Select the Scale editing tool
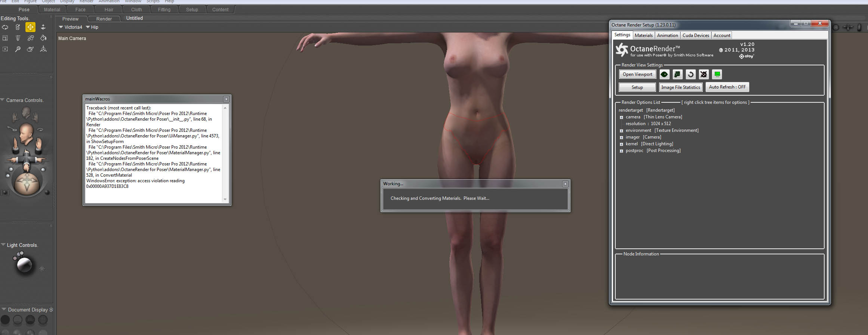 [5, 38]
